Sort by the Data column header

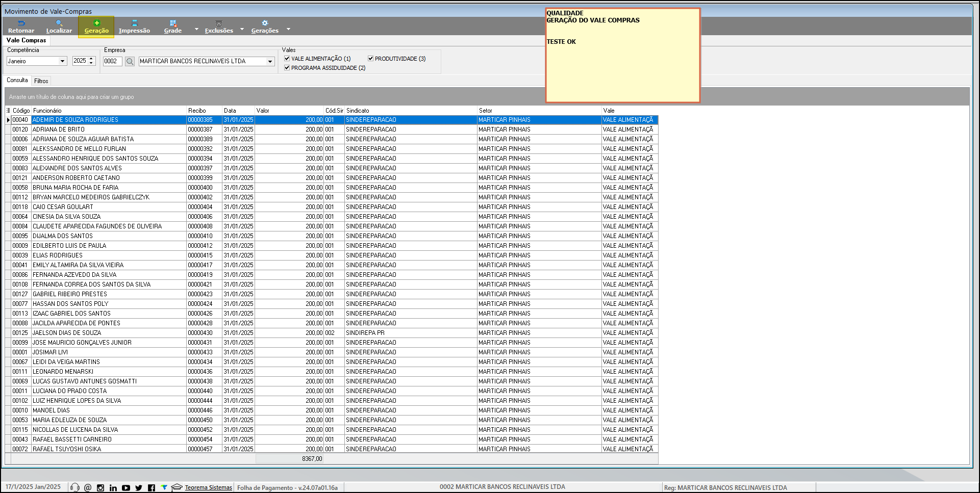pyautogui.click(x=238, y=111)
